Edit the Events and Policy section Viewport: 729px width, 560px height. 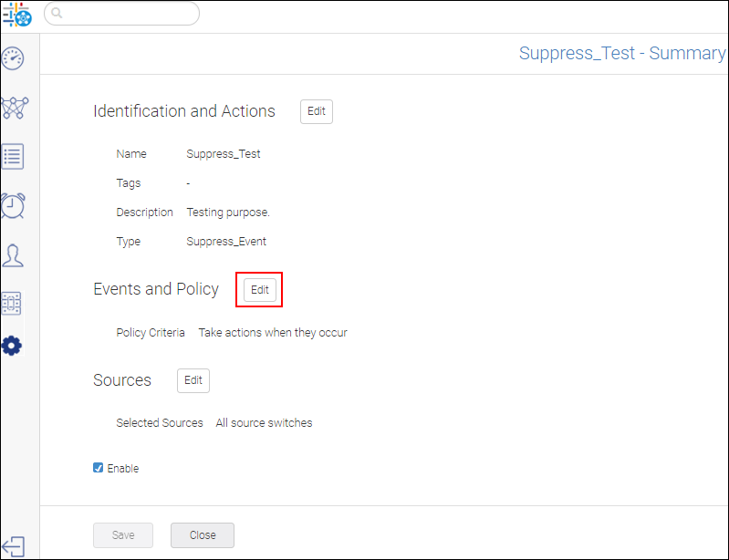[260, 290]
